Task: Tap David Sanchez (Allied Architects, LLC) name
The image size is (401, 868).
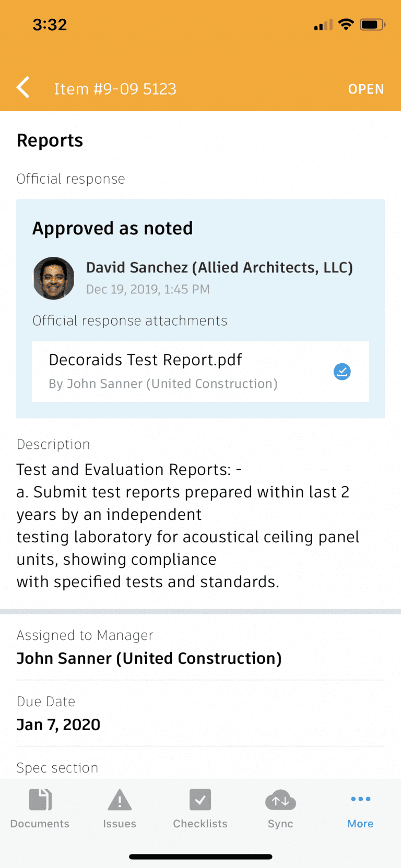Action: 219,268
